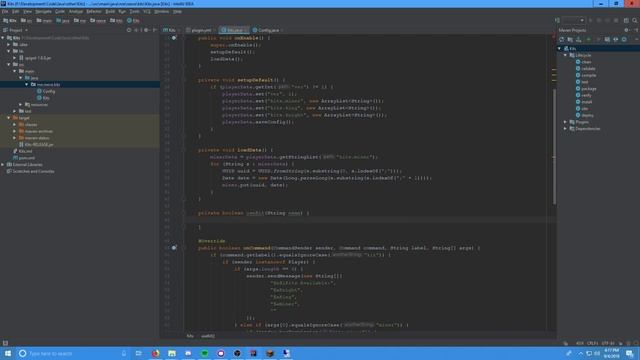The width and height of the screenshot is (640, 360).
Task: Expand the resources folder
Action: 20,105
